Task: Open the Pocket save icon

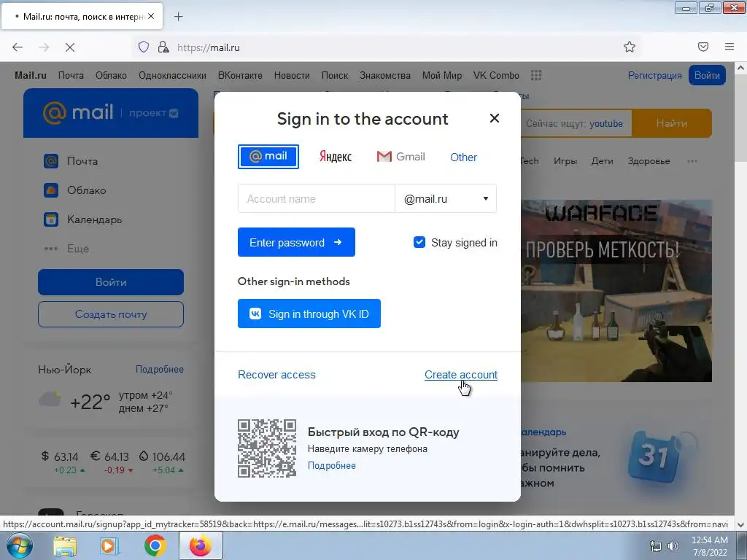Action: pyautogui.click(x=703, y=47)
